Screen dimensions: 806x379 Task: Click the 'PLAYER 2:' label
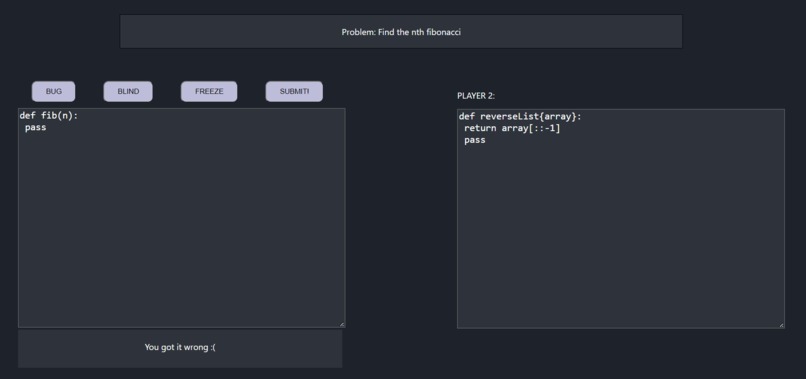(476, 96)
